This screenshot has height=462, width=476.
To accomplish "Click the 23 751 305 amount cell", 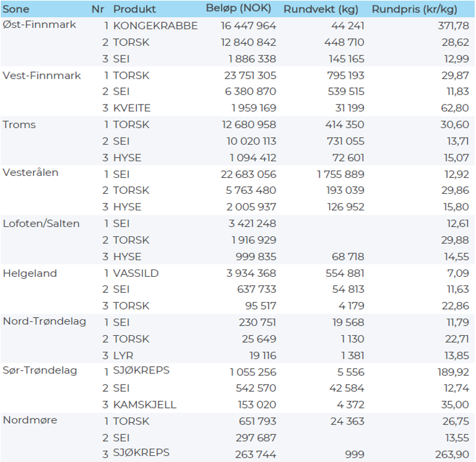I will tap(248, 75).
